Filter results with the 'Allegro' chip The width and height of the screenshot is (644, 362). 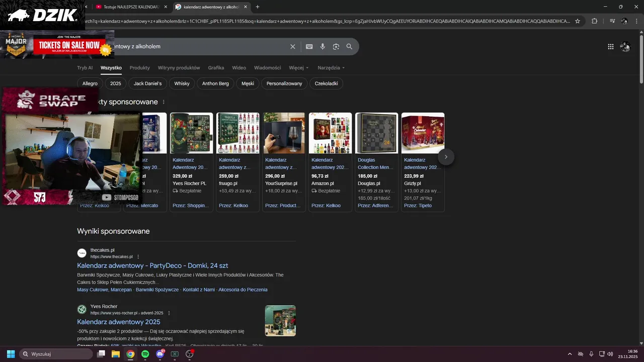(90, 83)
